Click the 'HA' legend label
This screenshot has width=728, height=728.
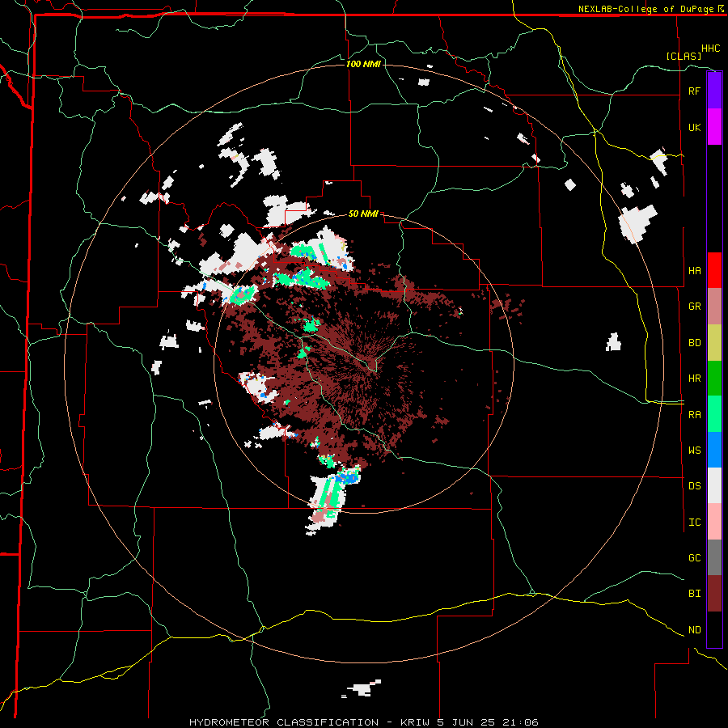tap(694, 271)
